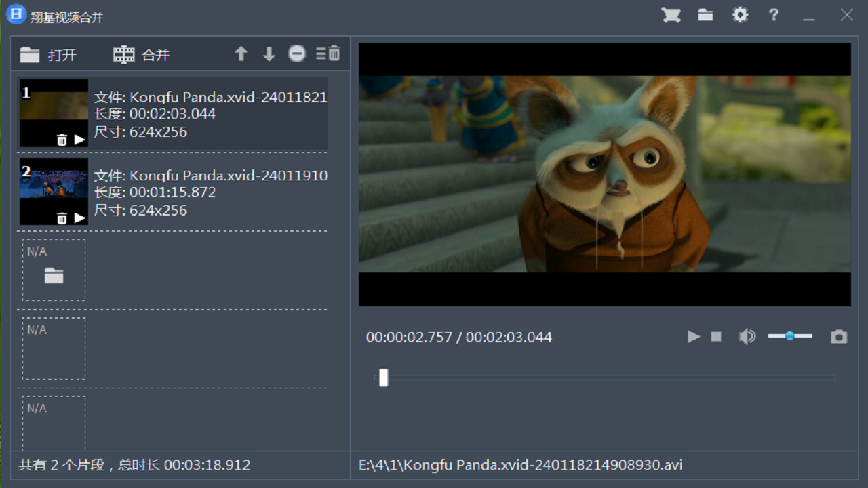
Task: Add a video via empty slot folder icon
Action: coord(54,275)
